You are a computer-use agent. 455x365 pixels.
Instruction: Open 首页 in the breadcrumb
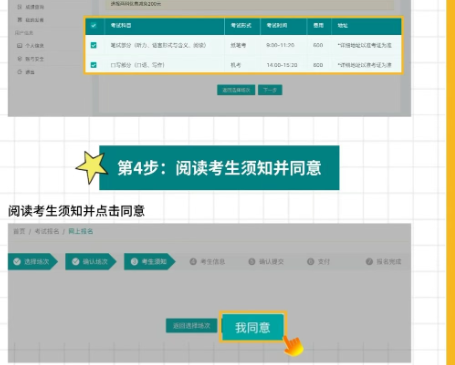point(19,231)
